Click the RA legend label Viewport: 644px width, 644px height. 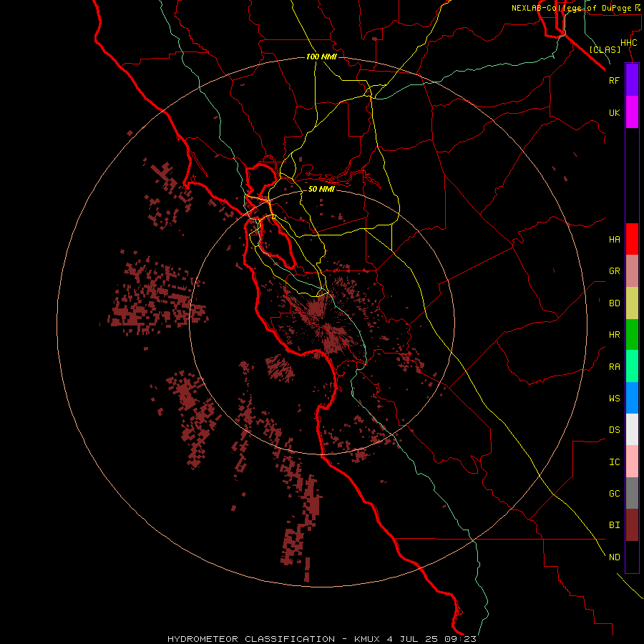(614, 367)
